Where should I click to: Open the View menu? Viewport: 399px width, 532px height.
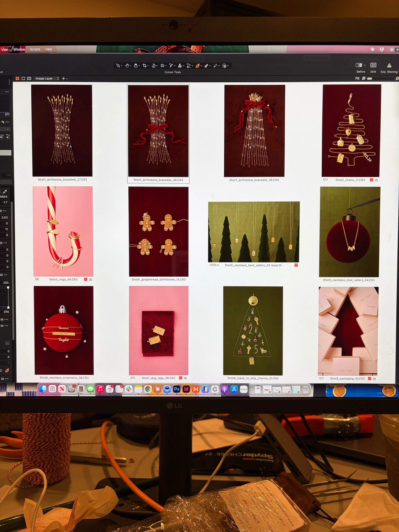5,49
